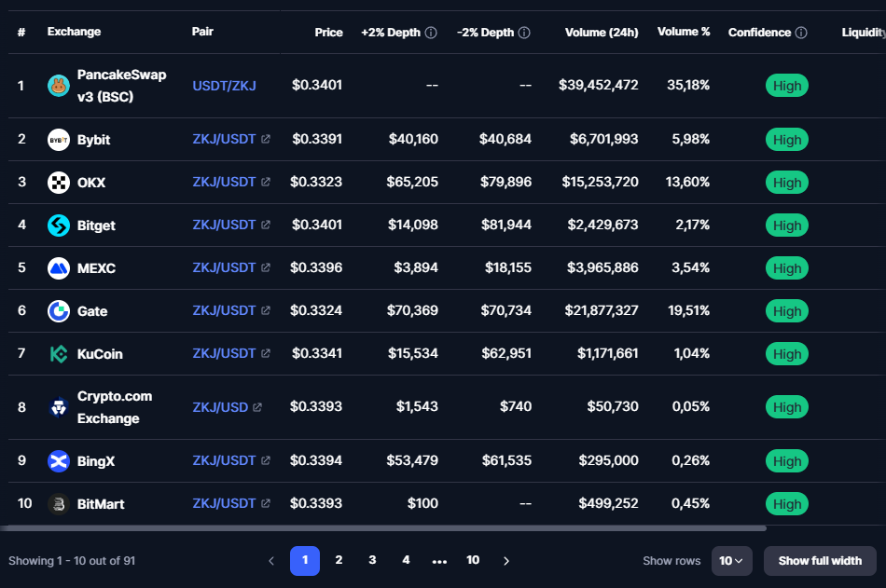Go to page 2

(x=339, y=560)
